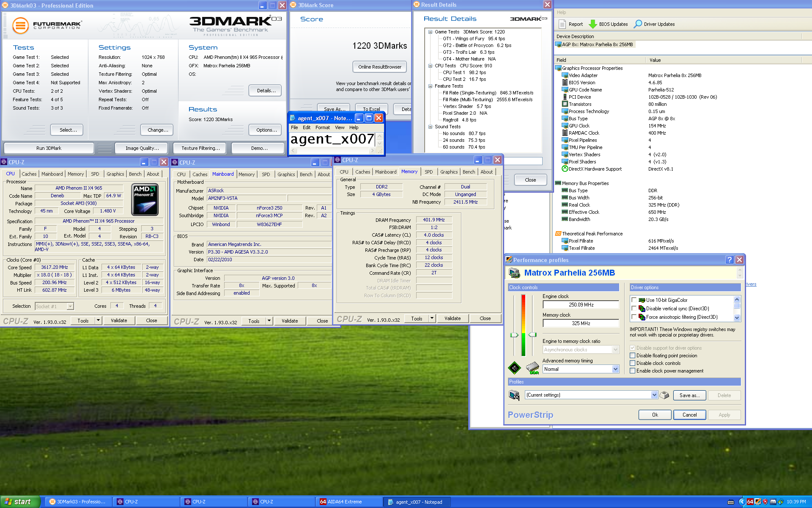Click the Profiles monitor icon in PowerStrip
Screen dimensions: 812x508
coord(514,395)
